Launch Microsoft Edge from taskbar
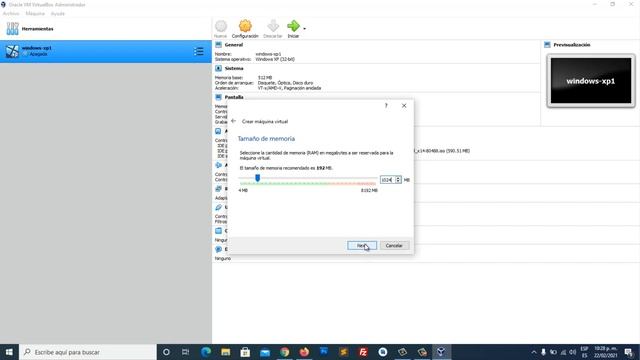Screen dimensions: 640x360 click(x=206, y=352)
